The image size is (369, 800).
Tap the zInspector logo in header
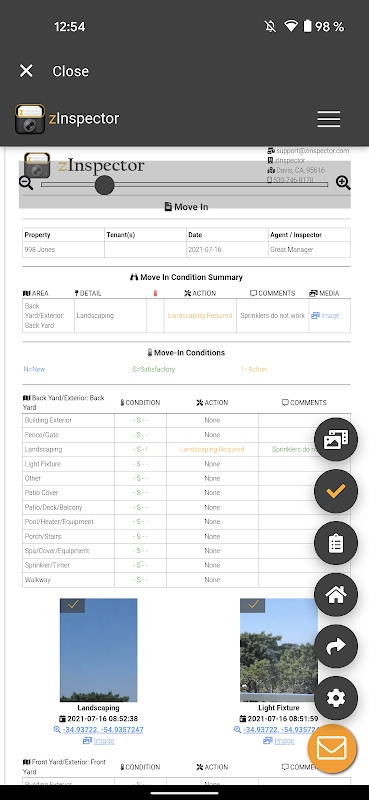67,119
